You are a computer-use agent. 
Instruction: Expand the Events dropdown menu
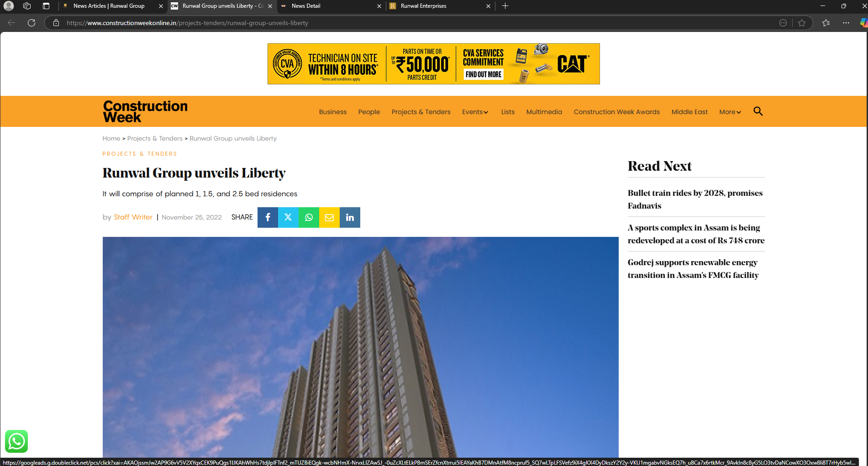(x=475, y=112)
